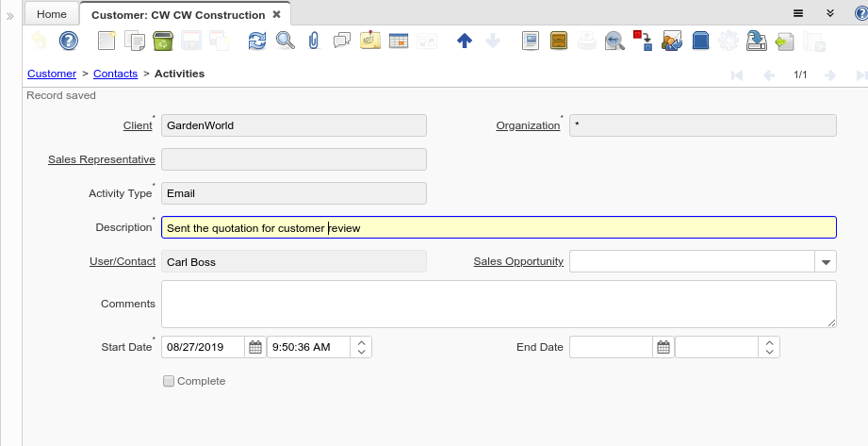Click the Attachment paperclip icon

[x=314, y=41]
